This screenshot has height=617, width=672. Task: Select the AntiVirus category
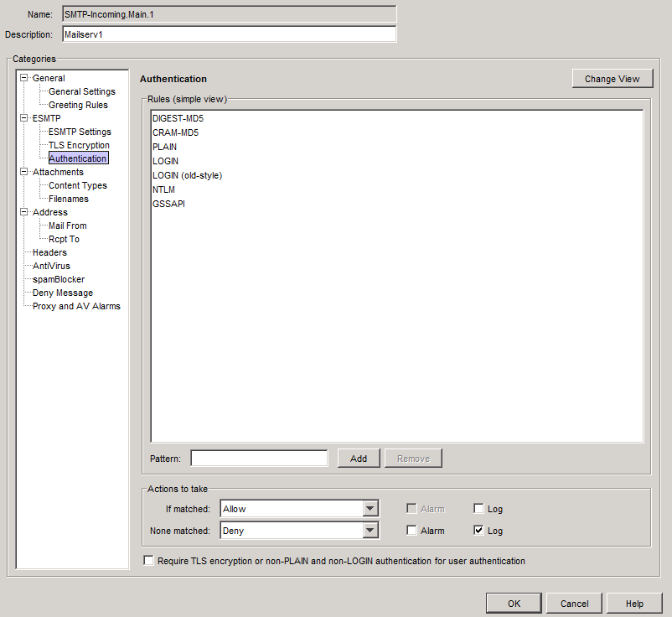pos(52,266)
